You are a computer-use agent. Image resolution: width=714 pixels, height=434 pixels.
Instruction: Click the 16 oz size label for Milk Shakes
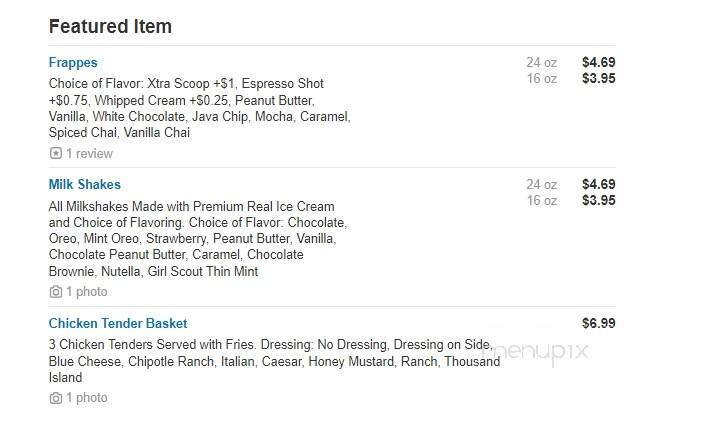point(541,200)
